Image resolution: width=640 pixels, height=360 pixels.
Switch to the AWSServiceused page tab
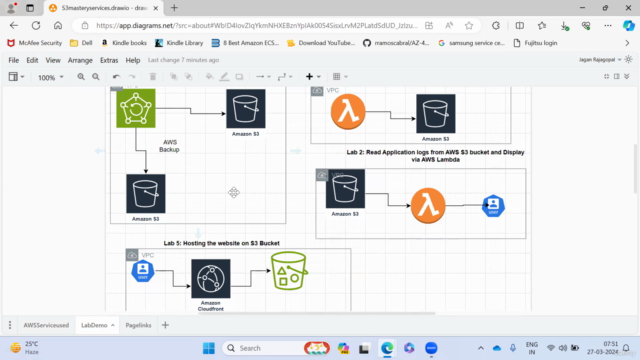click(46, 325)
